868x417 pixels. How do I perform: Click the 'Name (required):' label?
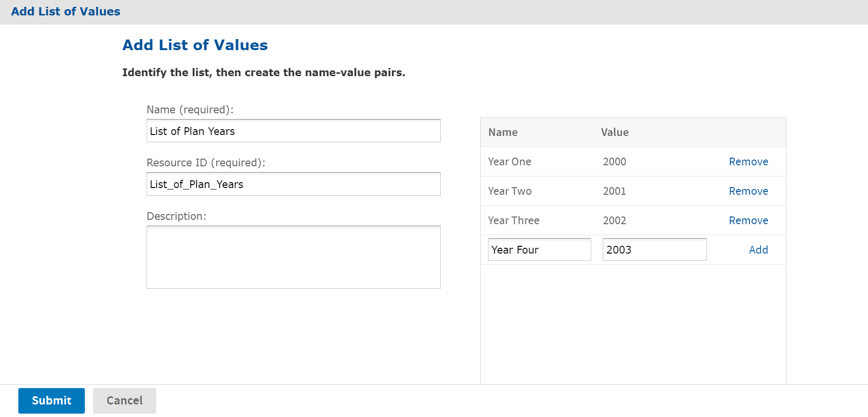pyautogui.click(x=190, y=110)
